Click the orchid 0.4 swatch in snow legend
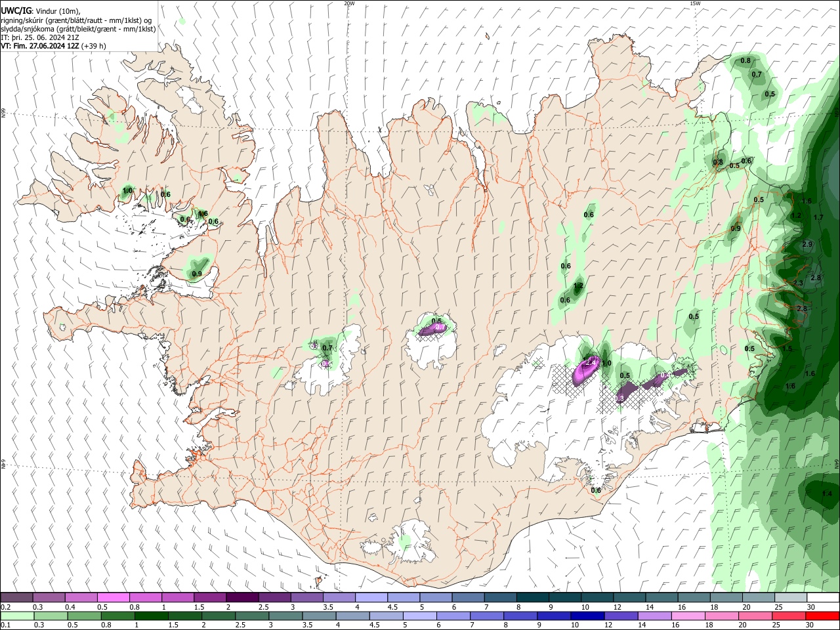 [x=81, y=598]
